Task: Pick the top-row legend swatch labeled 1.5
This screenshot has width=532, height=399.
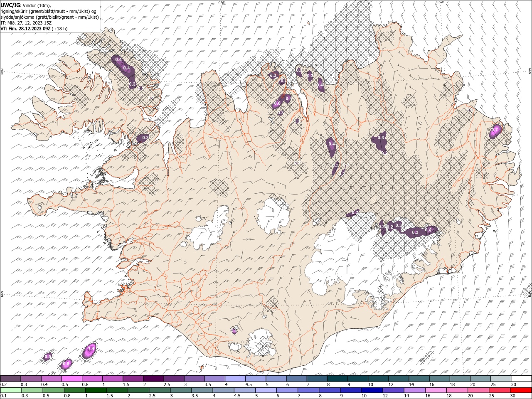Action: [x=133, y=379]
